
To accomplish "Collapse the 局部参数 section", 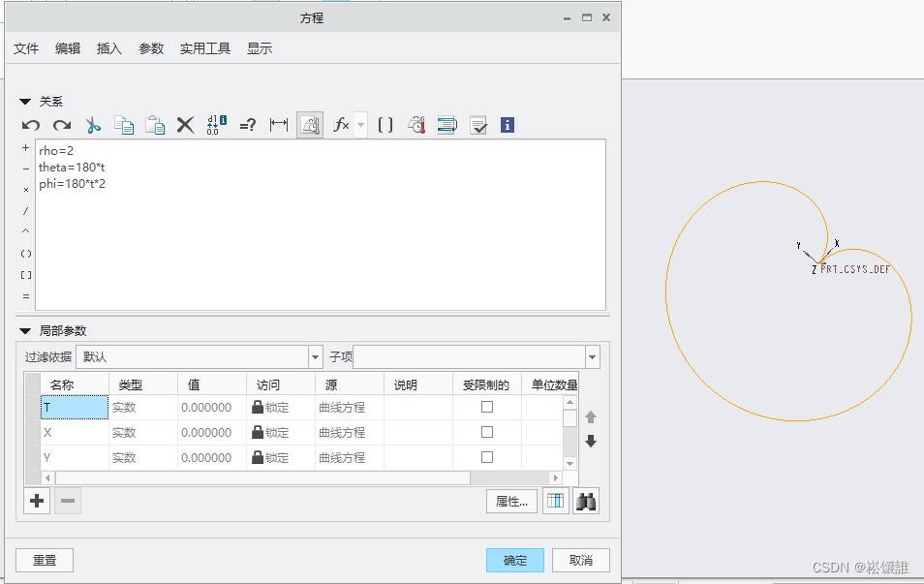I will click(25, 331).
